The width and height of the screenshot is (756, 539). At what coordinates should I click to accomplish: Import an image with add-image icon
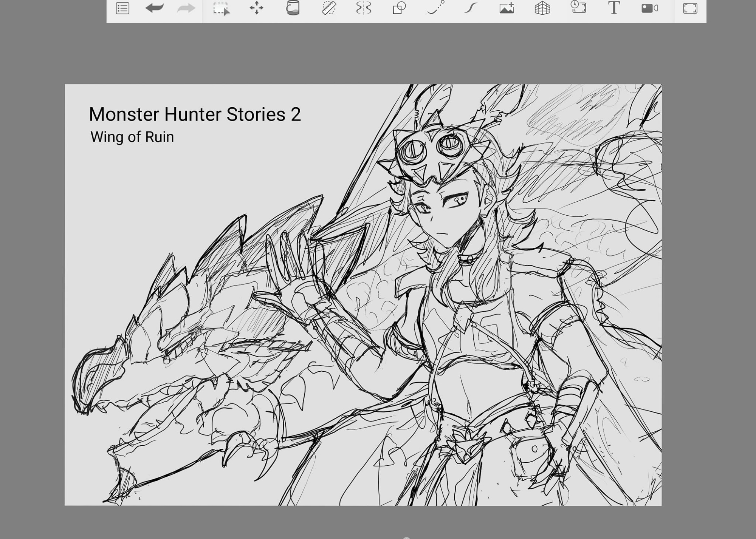point(507,8)
